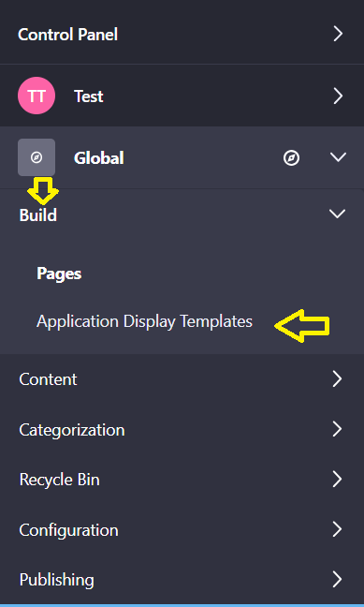Open the Test user menu
Viewport: 364px width, 607px height.
coord(89,96)
